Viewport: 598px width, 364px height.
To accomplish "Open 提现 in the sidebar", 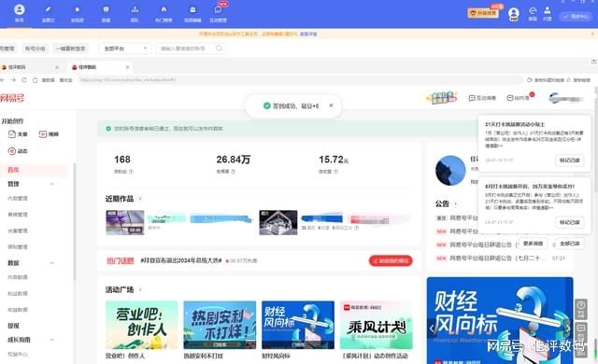I will pos(13,326).
